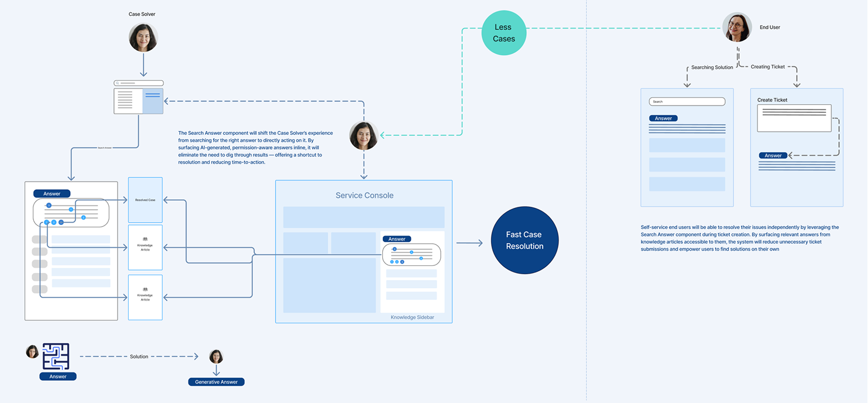
Task: Select the teal Less Cases circle
Action: 504,33
